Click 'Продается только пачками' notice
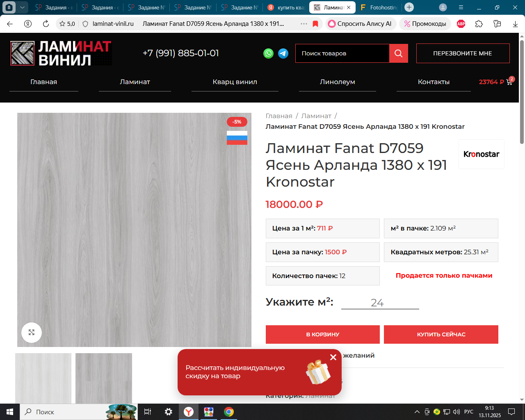Viewport: 525px width, 420px height. point(444,276)
